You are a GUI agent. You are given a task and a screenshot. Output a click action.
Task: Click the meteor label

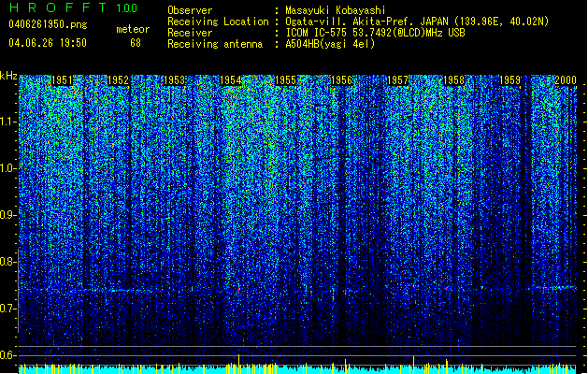[x=133, y=29]
